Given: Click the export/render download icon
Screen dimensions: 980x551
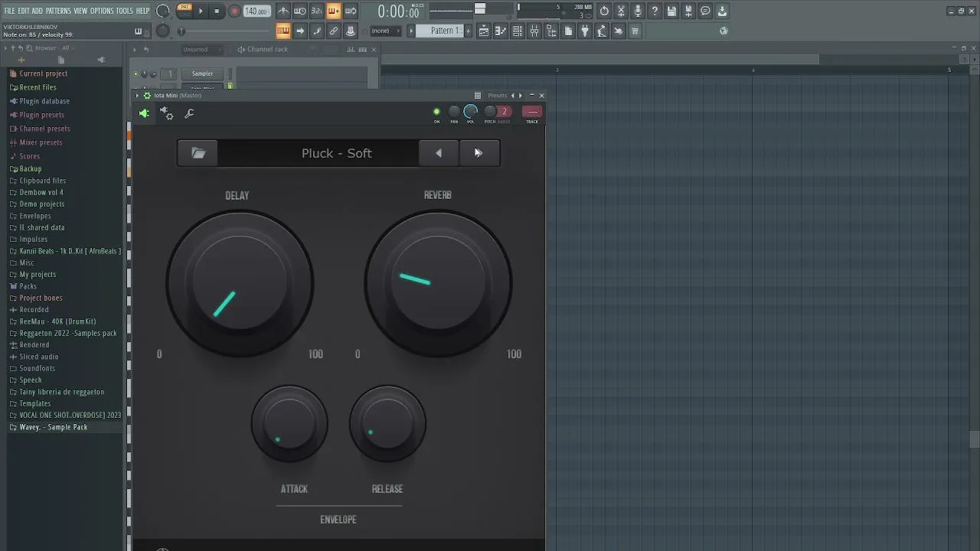Looking at the screenshot, I should (722, 11).
